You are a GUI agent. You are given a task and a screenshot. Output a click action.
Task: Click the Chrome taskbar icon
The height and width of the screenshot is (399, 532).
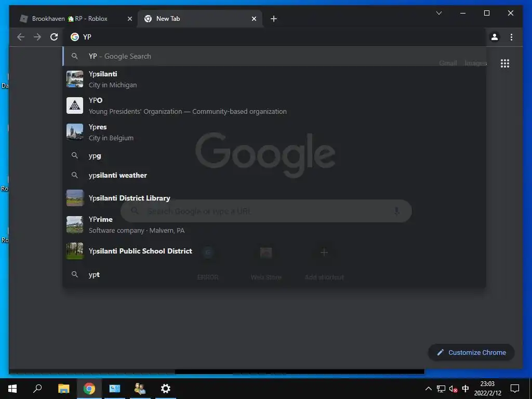pos(89,389)
